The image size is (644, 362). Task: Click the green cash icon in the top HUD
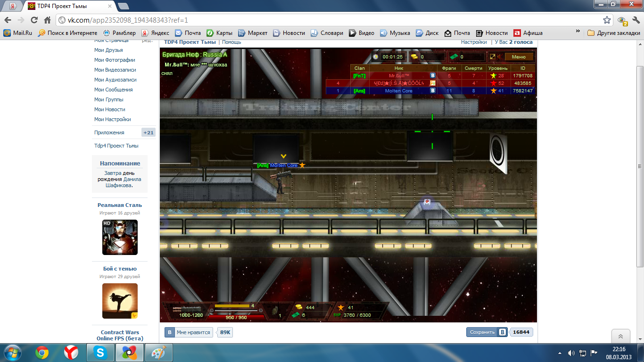tap(453, 57)
